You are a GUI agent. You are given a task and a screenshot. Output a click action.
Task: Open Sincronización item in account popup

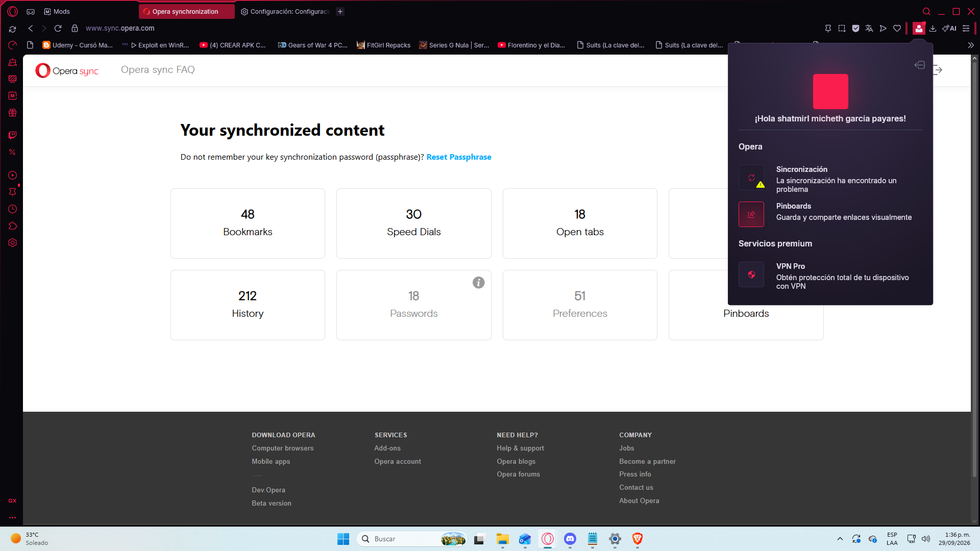tap(830, 179)
